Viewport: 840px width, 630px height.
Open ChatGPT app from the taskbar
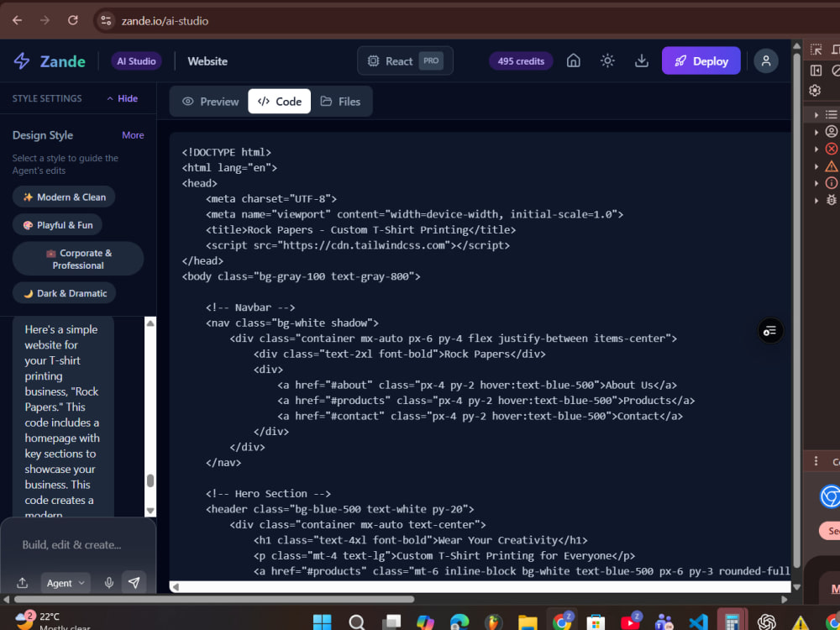[x=767, y=622]
